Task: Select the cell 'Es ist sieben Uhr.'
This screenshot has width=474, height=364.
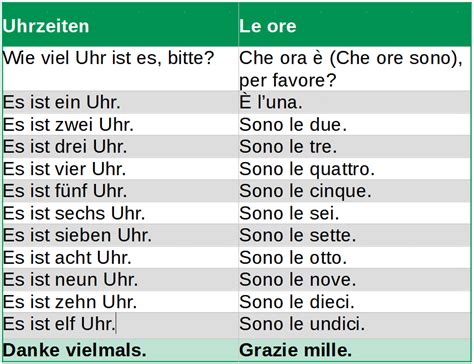Action: (x=120, y=235)
